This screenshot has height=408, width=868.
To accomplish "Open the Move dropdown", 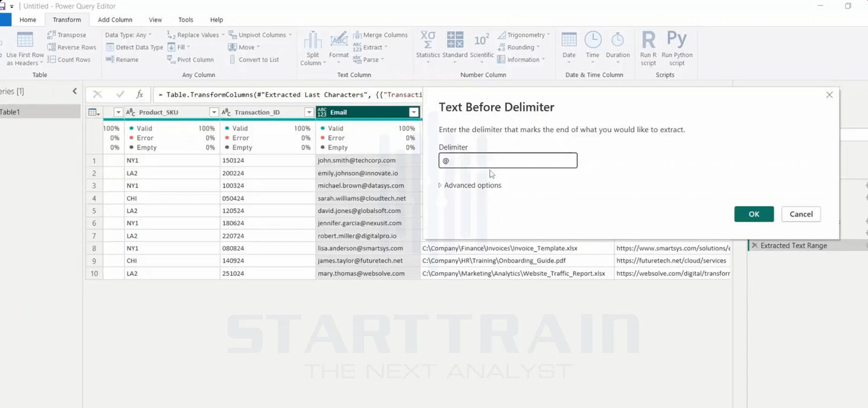I will tap(258, 47).
